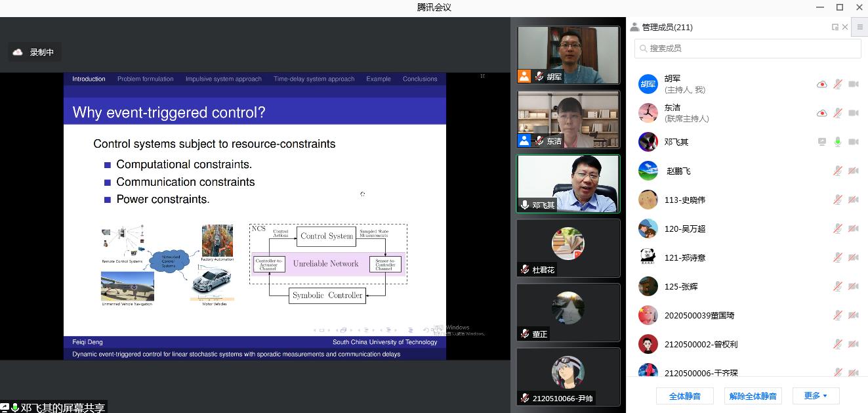Viewport: 868px width, 413px height.
Task: Click the camera icon in 胡军's row
Action: 854,84
